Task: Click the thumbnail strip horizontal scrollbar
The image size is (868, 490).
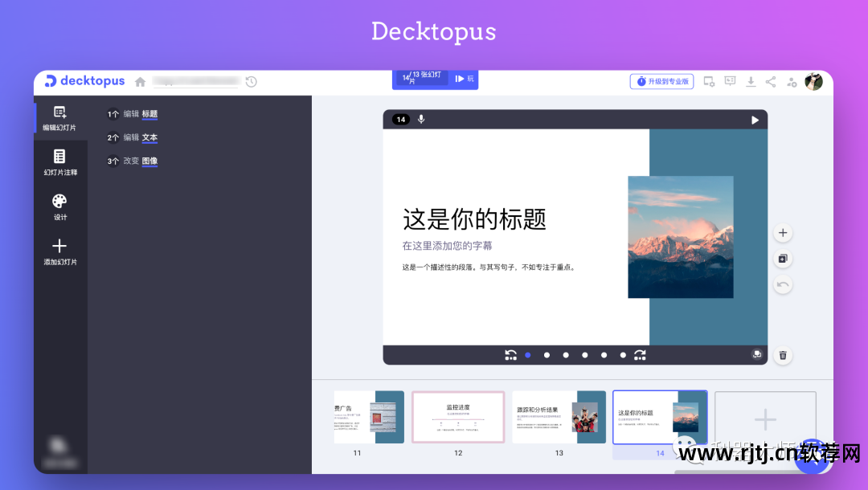Action: click(x=736, y=472)
